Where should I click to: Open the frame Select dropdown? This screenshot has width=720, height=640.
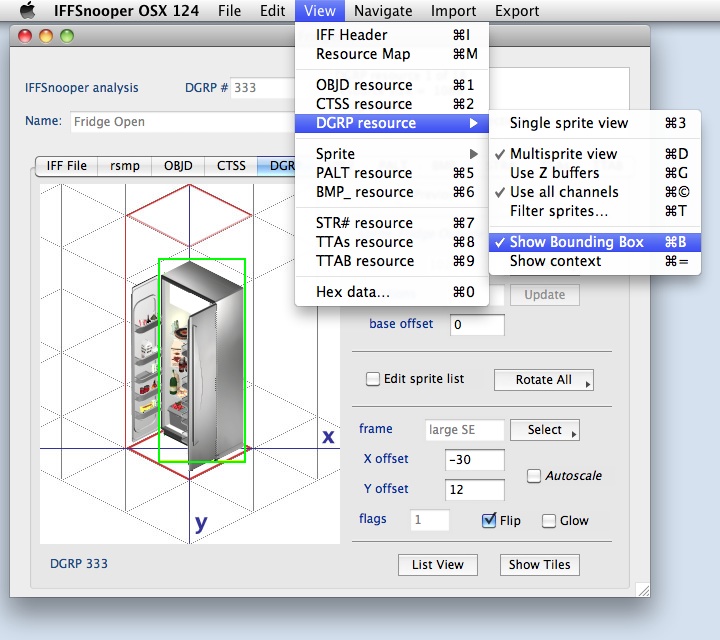(x=544, y=430)
